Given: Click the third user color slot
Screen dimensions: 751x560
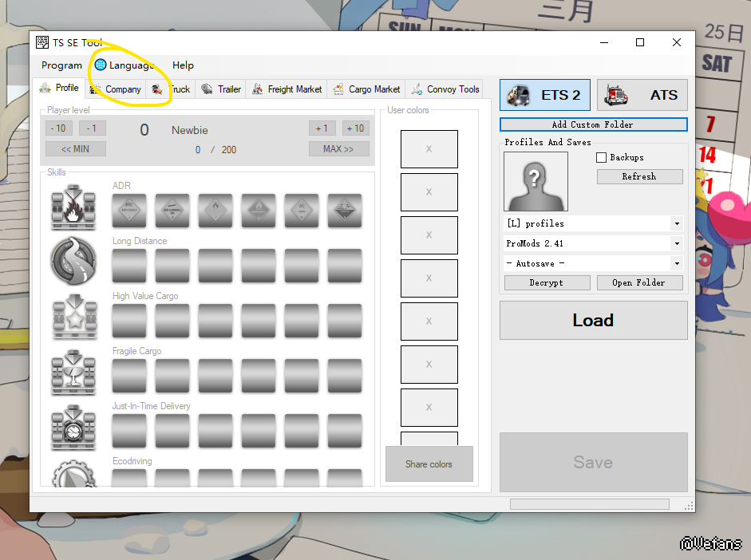Looking at the screenshot, I should [x=429, y=235].
